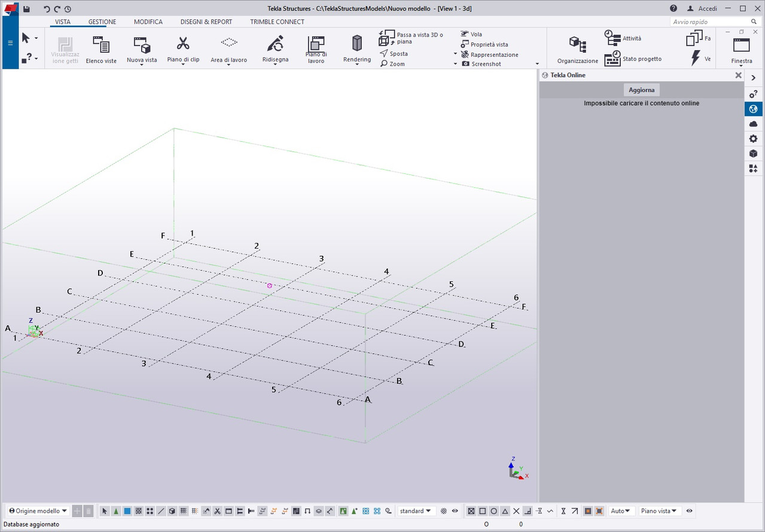The image size is (765, 532).
Task: Open the gear settings icon in side pane
Action: [754, 139]
